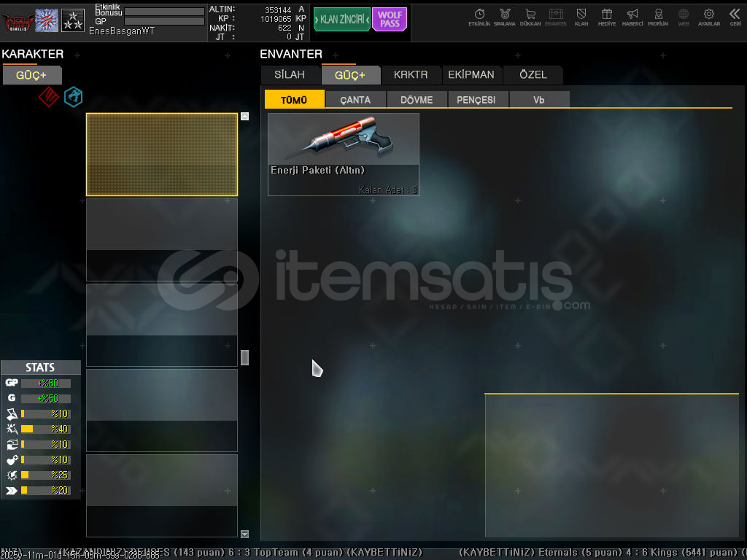The width and height of the screenshot is (747, 560).
Task: Select the ÇANTA filter tab
Action: [x=355, y=100]
